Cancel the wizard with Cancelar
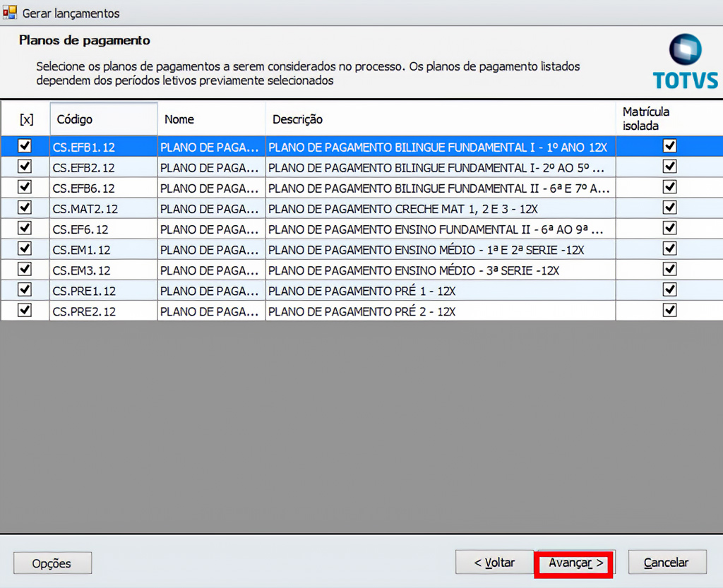The image size is (723, 588). 667,563
